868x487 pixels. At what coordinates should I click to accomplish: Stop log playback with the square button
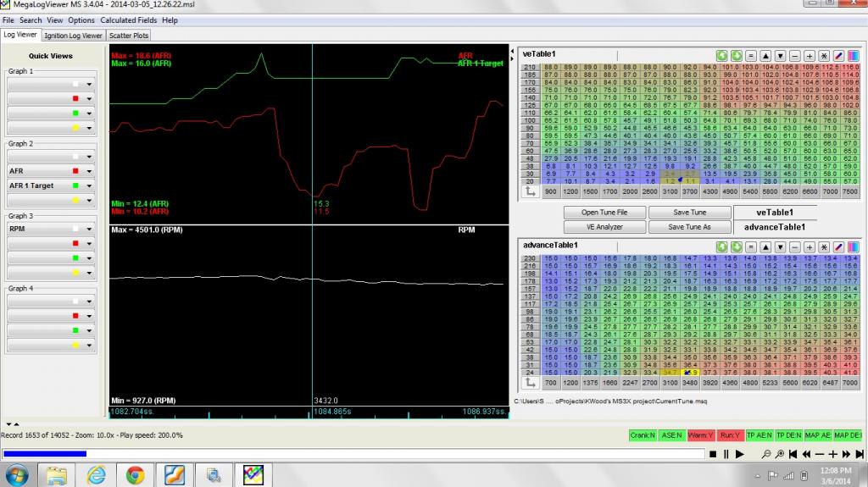[x=713, y=454]
